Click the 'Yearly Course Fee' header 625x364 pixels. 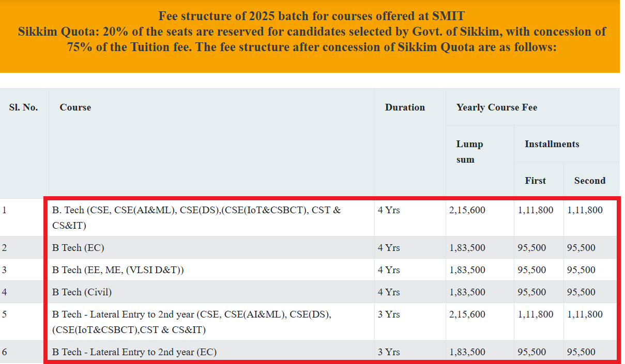pos(497,107)
